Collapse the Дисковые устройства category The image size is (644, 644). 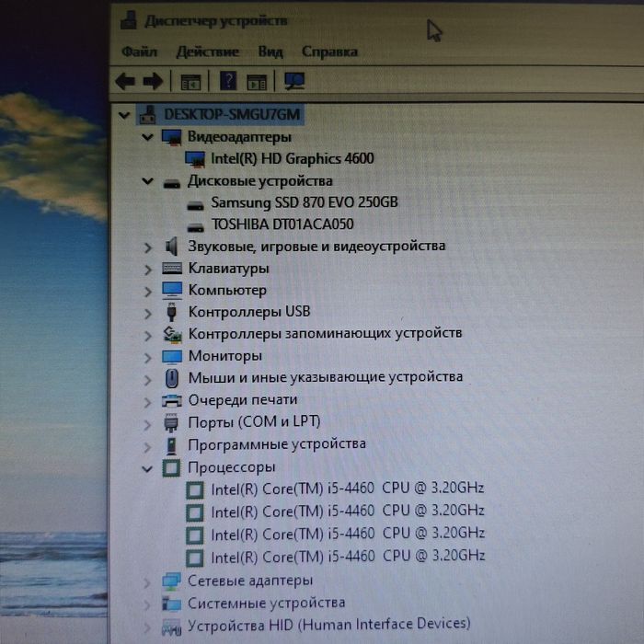pos(147,181)
